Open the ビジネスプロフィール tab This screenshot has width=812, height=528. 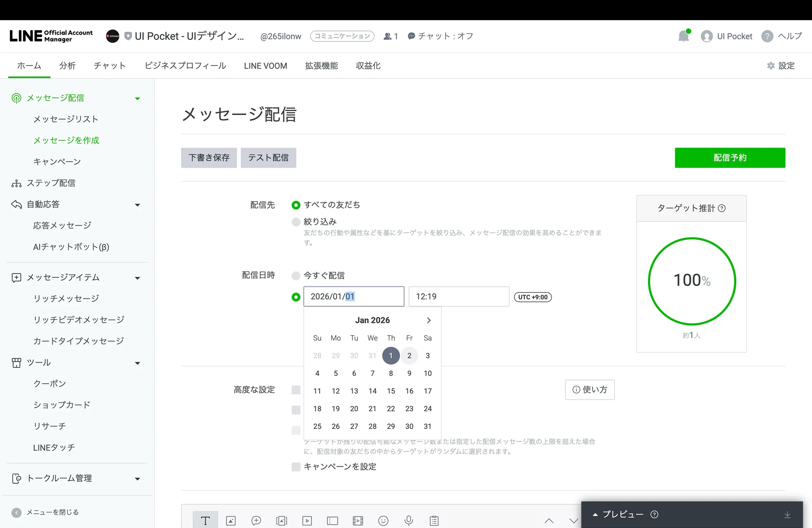tap(185, 65)
